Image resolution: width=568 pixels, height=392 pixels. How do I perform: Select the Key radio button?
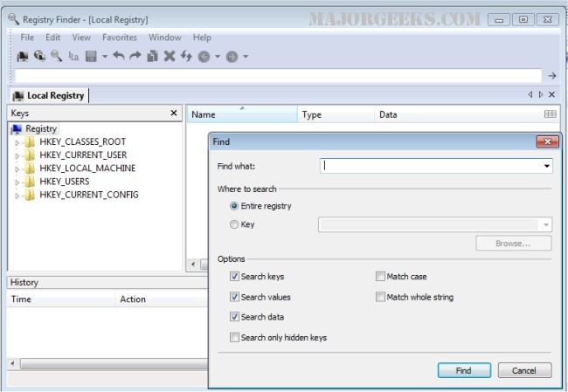pos(234,224)
